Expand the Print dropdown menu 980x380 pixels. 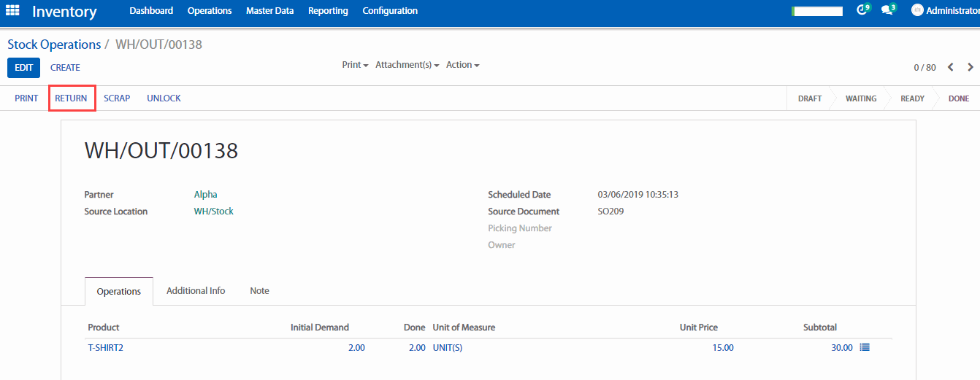click(355, 65)
